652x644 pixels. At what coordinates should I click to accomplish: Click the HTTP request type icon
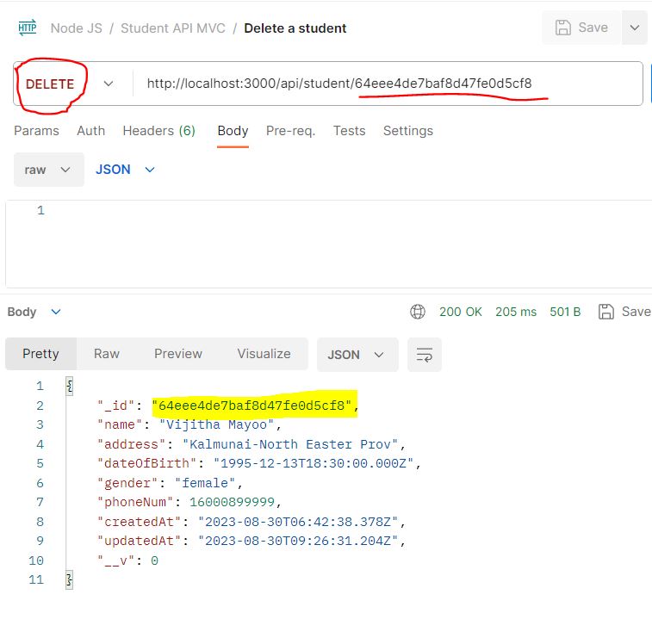[x=28, y=28]
